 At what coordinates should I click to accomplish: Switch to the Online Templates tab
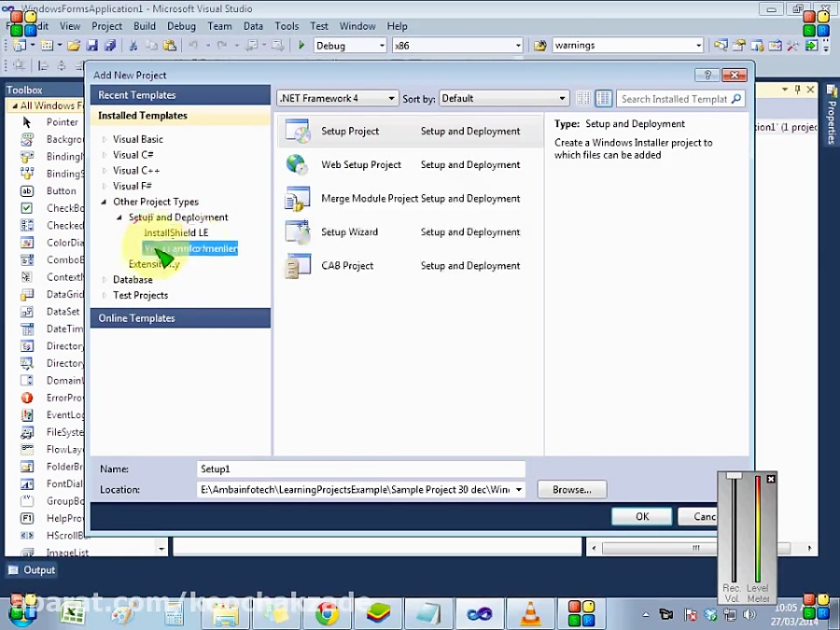tap(136, 317)
